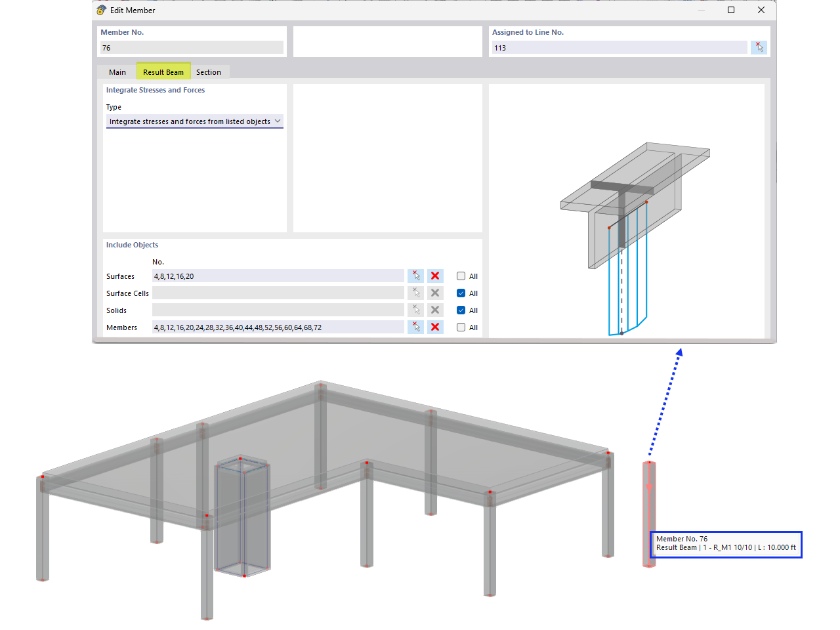
Task: Click the Surface Cells graphical selection icon
Action: click(415, 293)
